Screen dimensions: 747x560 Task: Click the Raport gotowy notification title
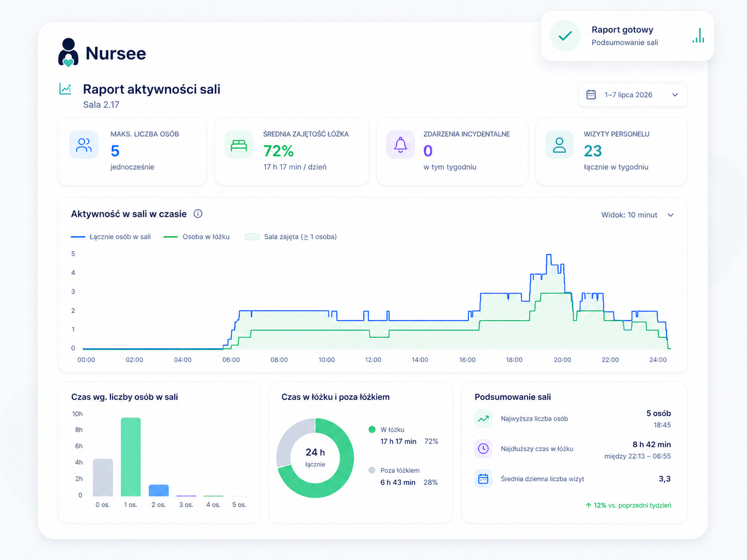[x=622, y=30]
